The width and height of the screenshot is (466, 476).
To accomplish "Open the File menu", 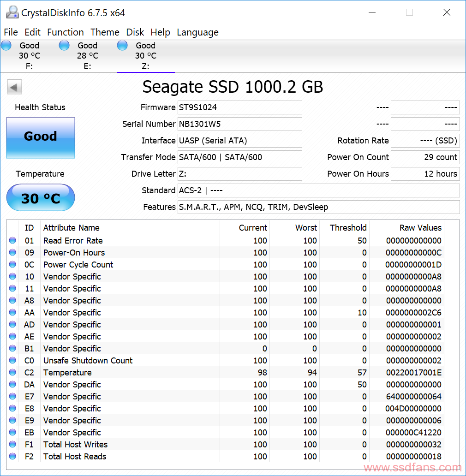I will pos(11,32).
